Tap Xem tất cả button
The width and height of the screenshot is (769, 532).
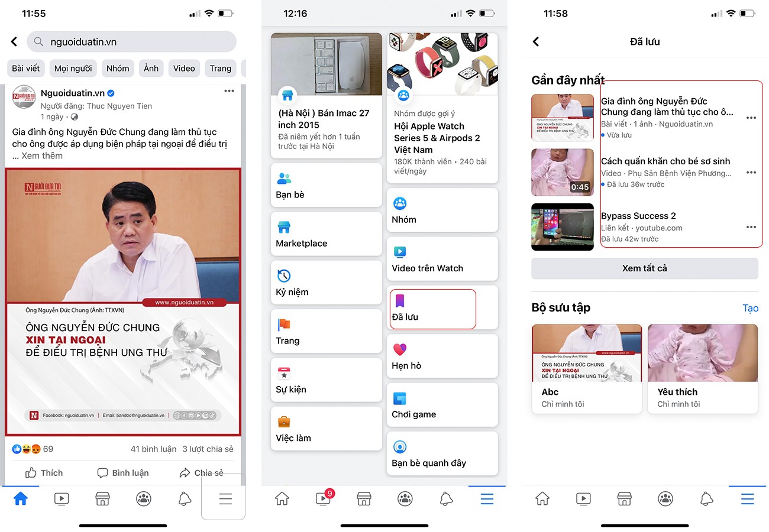(x=645, y=268)
